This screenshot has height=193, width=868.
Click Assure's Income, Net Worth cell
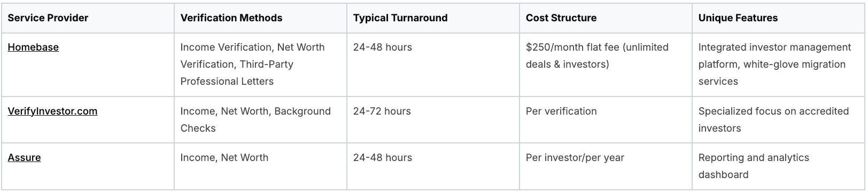pos(260,166)
